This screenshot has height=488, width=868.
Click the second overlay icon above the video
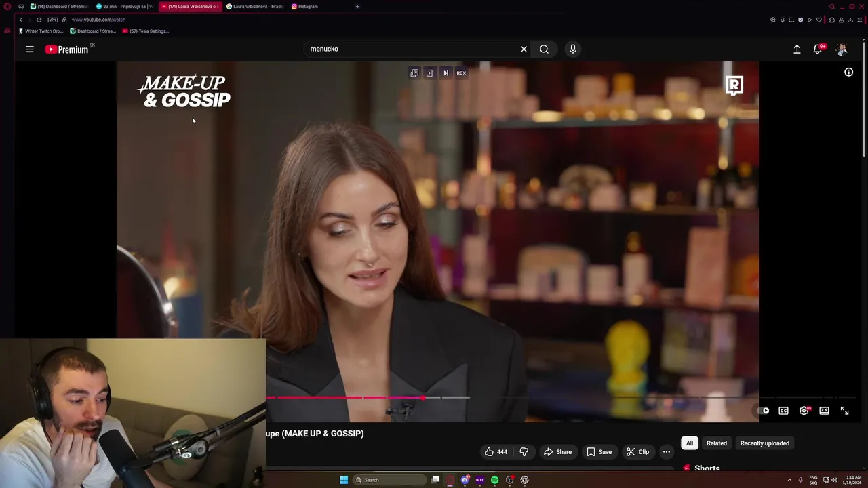[x=429, y=73]
